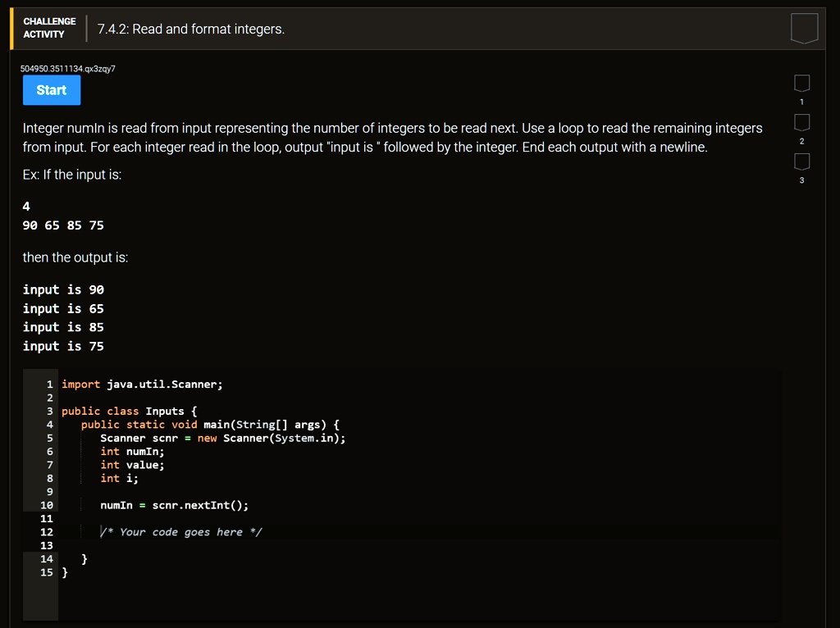Click the 'int i;' declaration
Viewport: 840px width, 628px height.
[x=119, y=478]
